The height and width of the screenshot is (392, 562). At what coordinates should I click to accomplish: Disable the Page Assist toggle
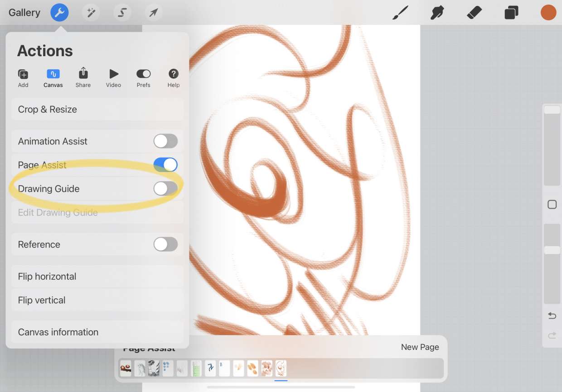165,165
